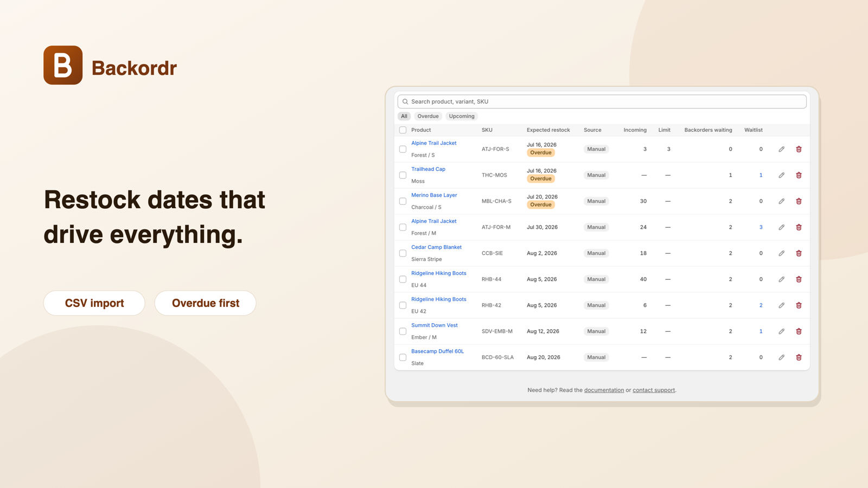The width and height of the screenshot is (868, 488).
Task: Open waitlist count 2 for RHB-42
Action: (761, 305)
